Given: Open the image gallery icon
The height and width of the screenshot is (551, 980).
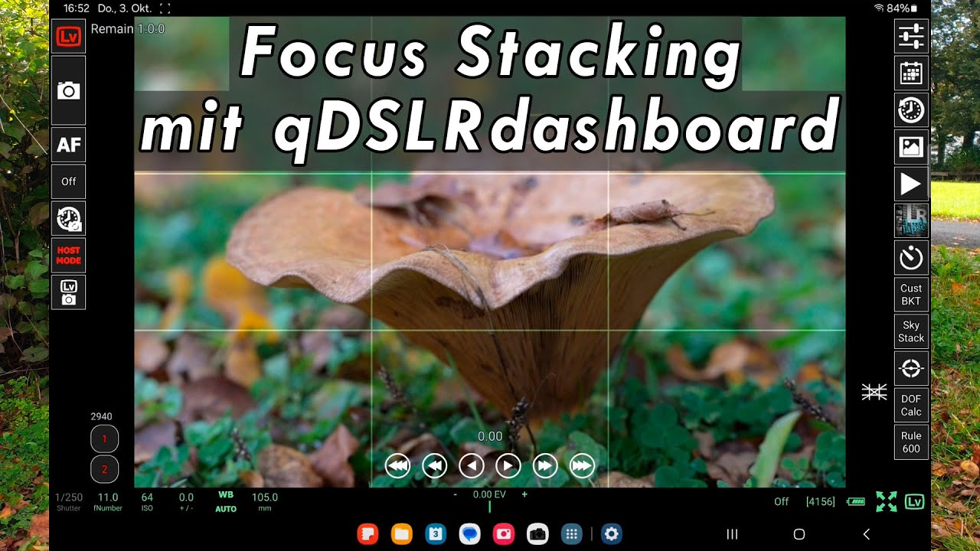Looking at the screenshot, I should point(911,147).
